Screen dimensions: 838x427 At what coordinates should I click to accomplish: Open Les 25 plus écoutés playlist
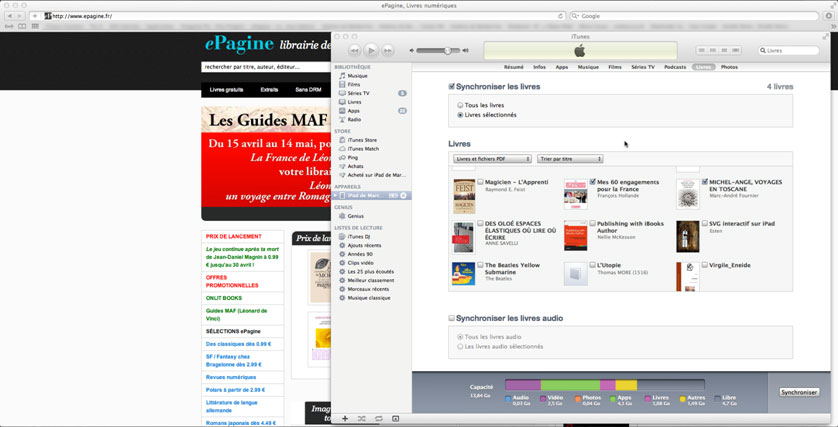click(372, 271)
